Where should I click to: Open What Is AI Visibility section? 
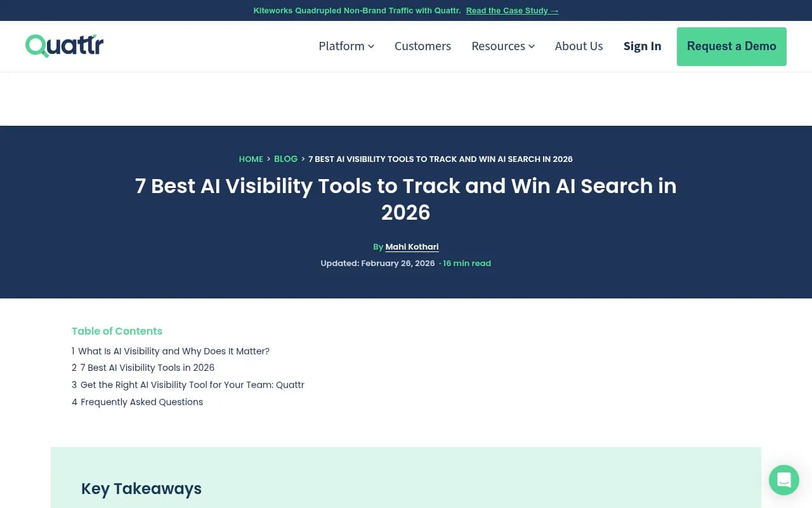174,351
